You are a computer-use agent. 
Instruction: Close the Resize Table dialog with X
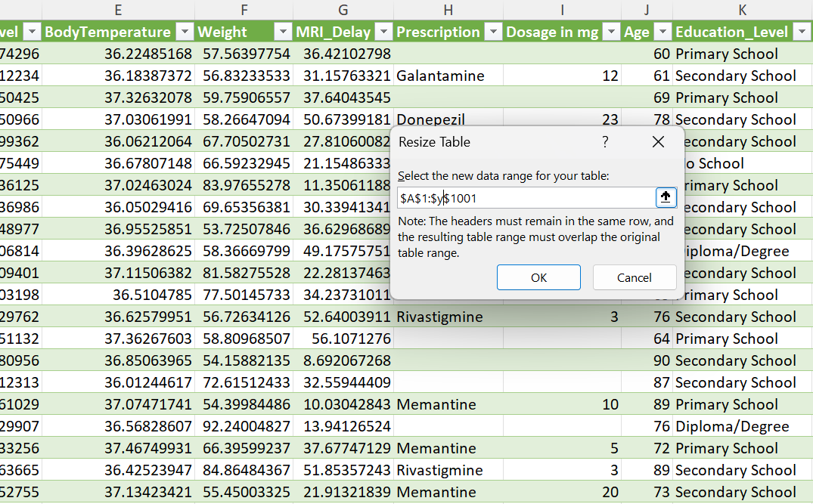[658, 141]
